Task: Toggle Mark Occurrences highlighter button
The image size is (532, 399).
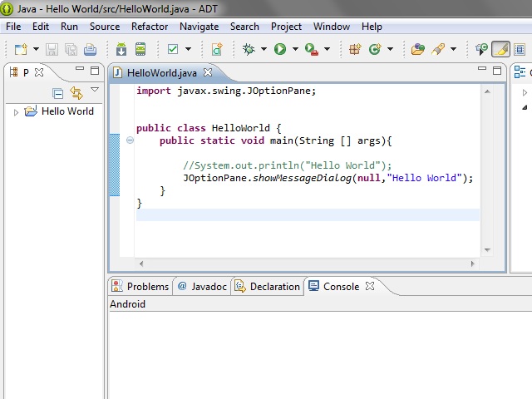Action: [500, 50]
